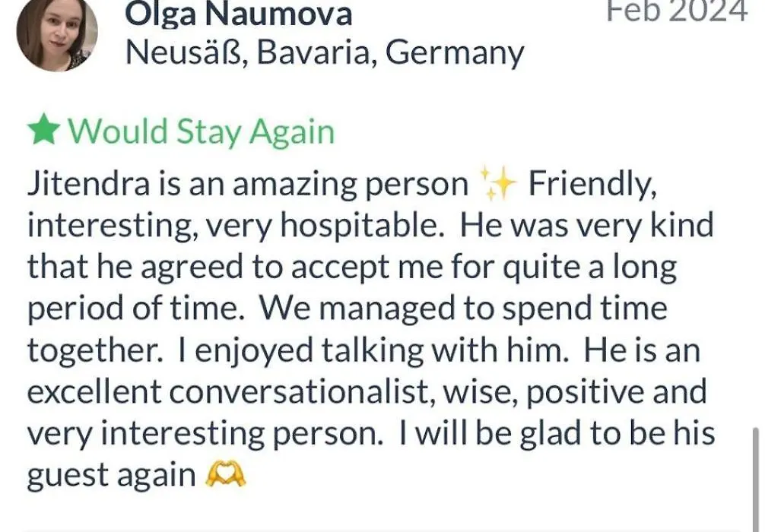Click the vertical scrollbar thumb at right
Viewport: 765px width, 532px height.
pos(756,480)
